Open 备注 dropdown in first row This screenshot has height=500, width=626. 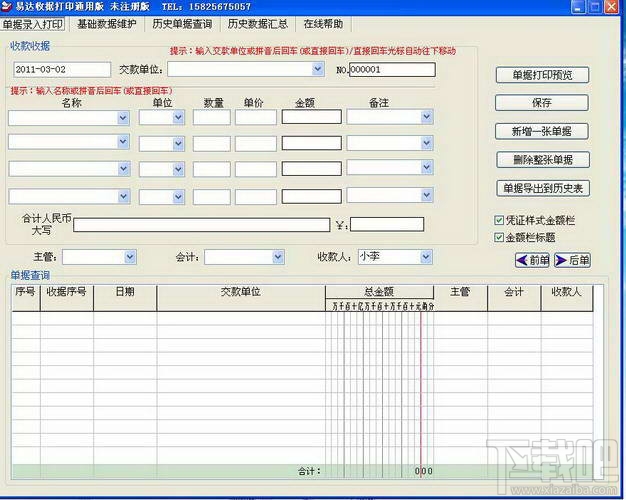click(427, 117)
